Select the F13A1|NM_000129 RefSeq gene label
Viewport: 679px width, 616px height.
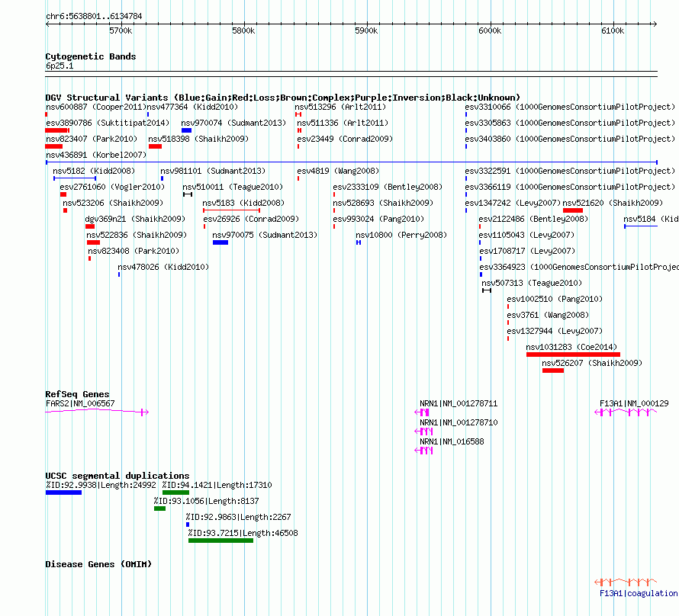click(x=634, y=403)
